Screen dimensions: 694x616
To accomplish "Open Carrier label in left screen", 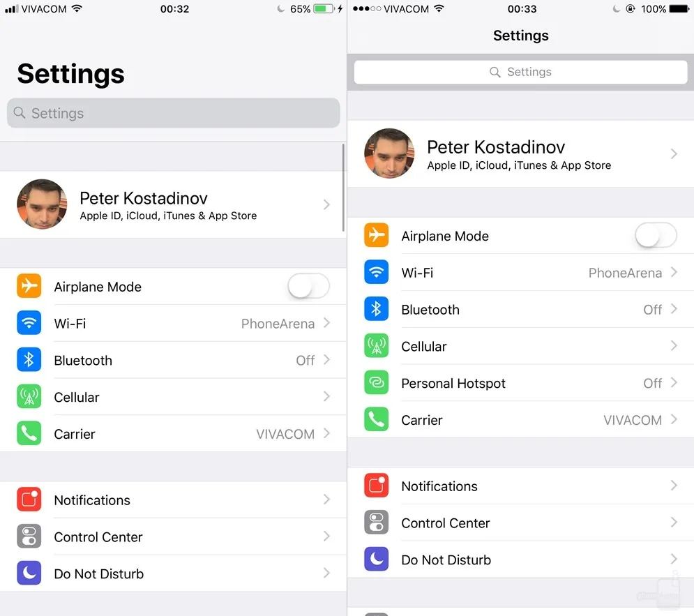I will point(75,434).
